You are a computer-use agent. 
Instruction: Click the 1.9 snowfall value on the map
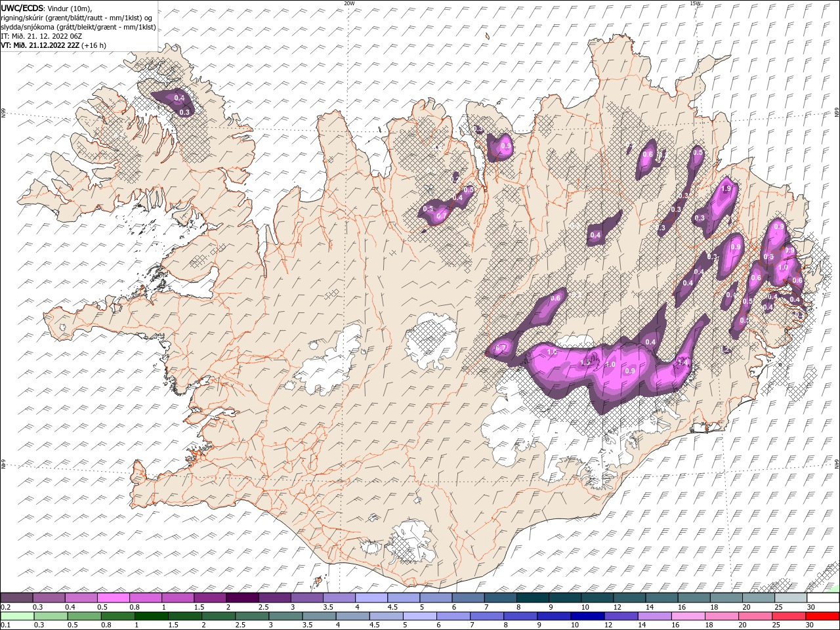pos(726,189)
